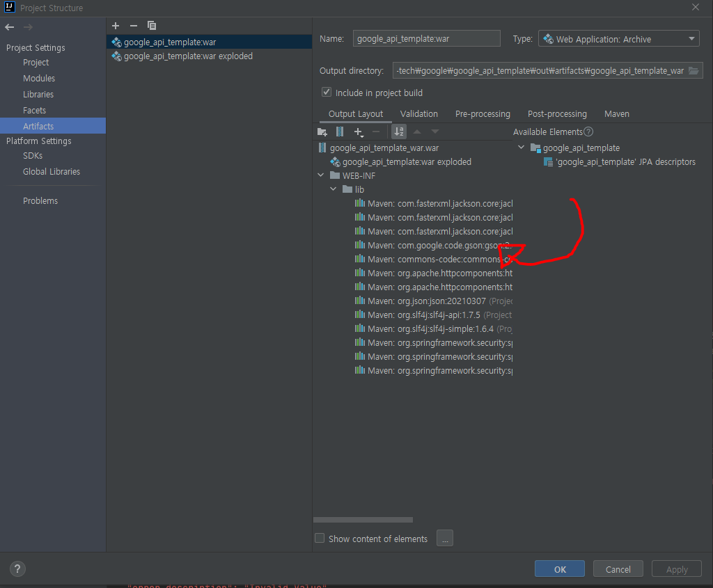Open Available Elements help icon
713x588 pixels.
coord(588,132)
